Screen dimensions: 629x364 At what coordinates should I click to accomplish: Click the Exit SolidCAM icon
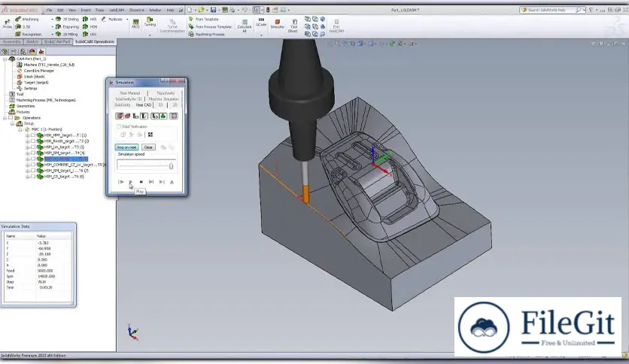pyautogui.click(x=336, y=23)
